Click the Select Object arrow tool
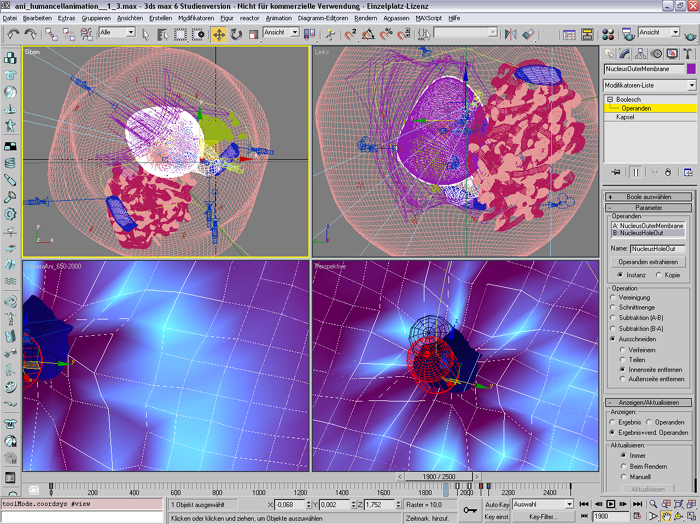Image resolution: width=700 pixels, height=524 pixels. point(146,33)
